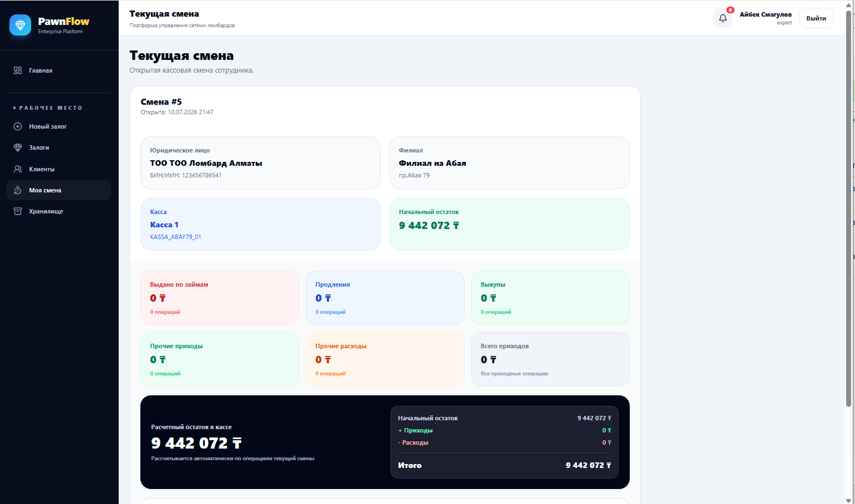This screenshot has height=504, width=855.
Task: Click the Выкупы card
Action: click(x=550, y=298)
